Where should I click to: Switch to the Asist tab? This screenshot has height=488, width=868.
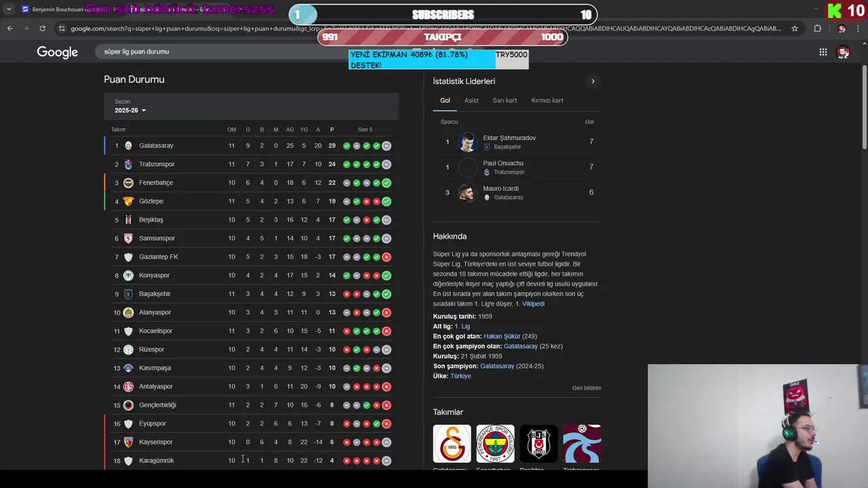coord(471,100)
